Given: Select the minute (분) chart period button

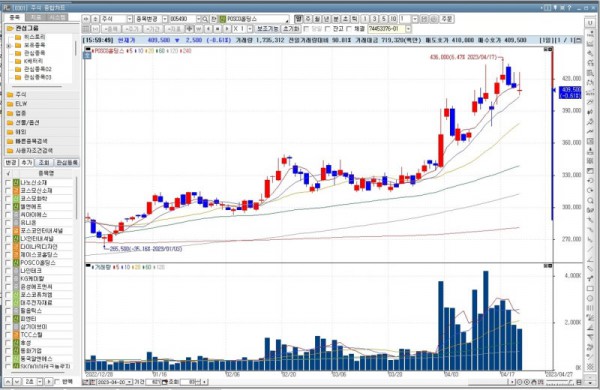Looking at the screenshot, I should [336, 19].
